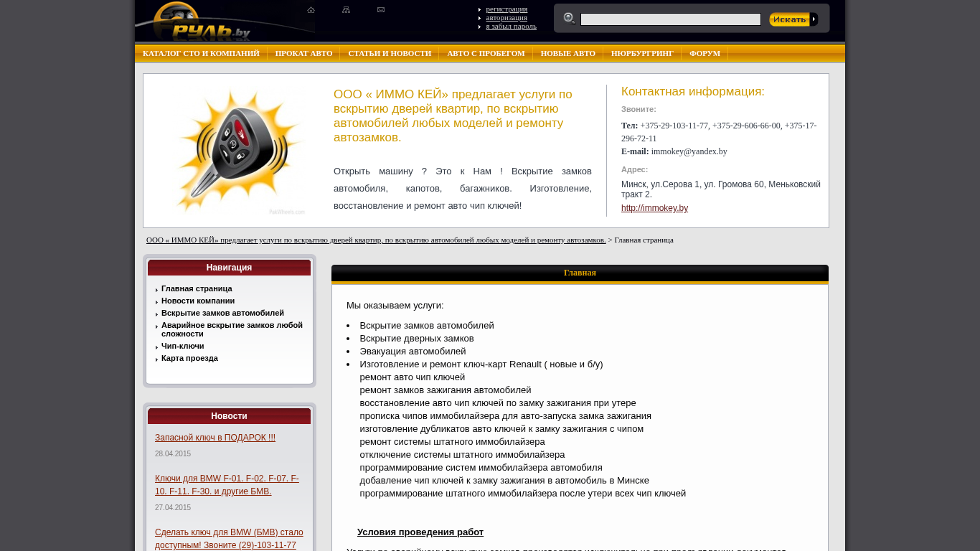This screenshot has height=551, width=980.
Task: Go to СТАТЬИ И НОВОСТИ menu item
Action: tap(390, 53)
